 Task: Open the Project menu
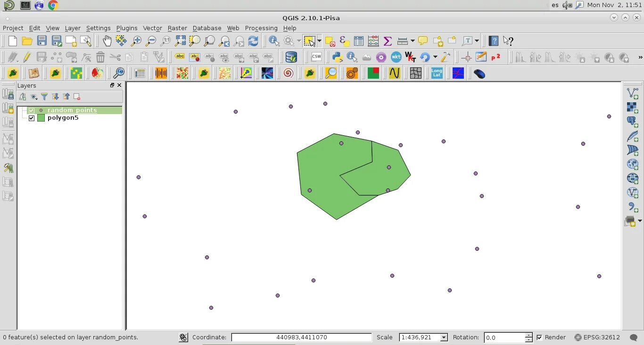13,28
